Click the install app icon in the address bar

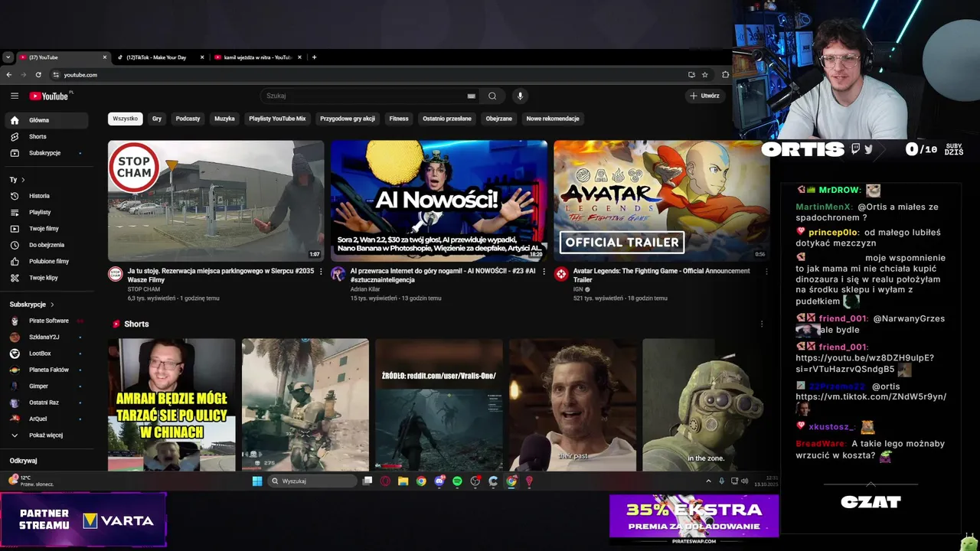coord(691,75)
